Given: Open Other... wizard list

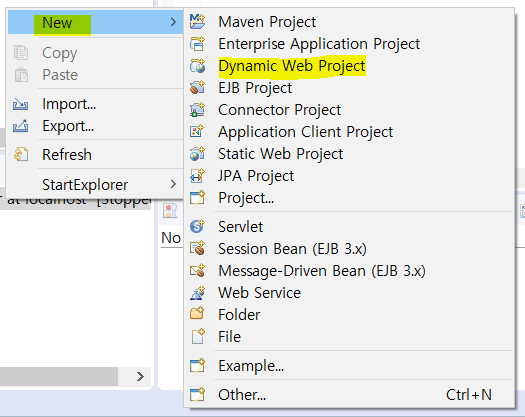Looking at the screenshot, I should [x=349, y=395].
